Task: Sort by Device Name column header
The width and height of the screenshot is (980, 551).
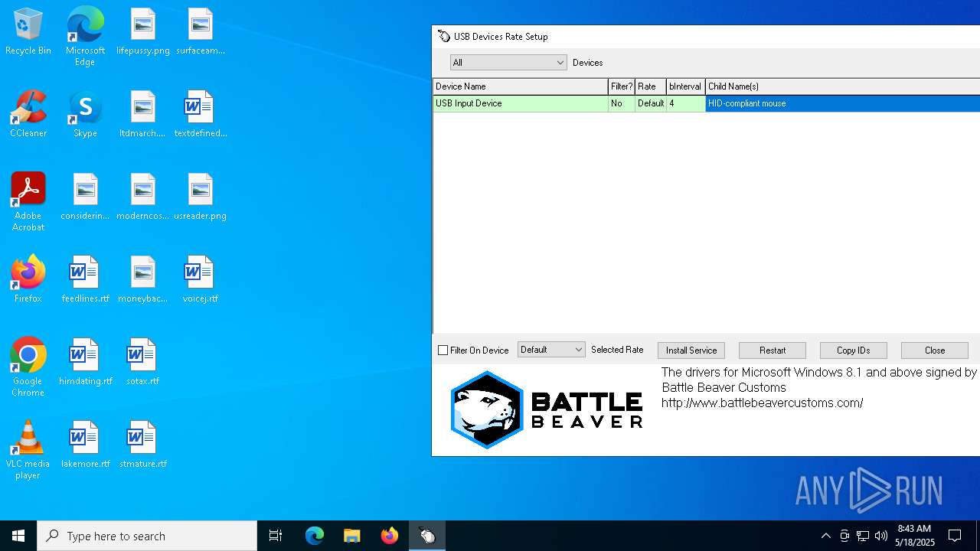Action: (x=521, y=86)
